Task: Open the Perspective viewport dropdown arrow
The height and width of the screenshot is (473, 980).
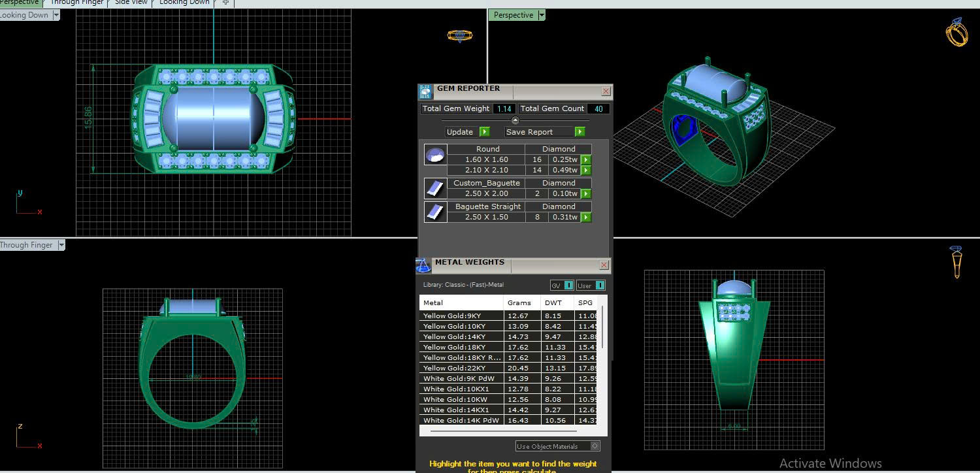Action: click(x=541, y=15)
